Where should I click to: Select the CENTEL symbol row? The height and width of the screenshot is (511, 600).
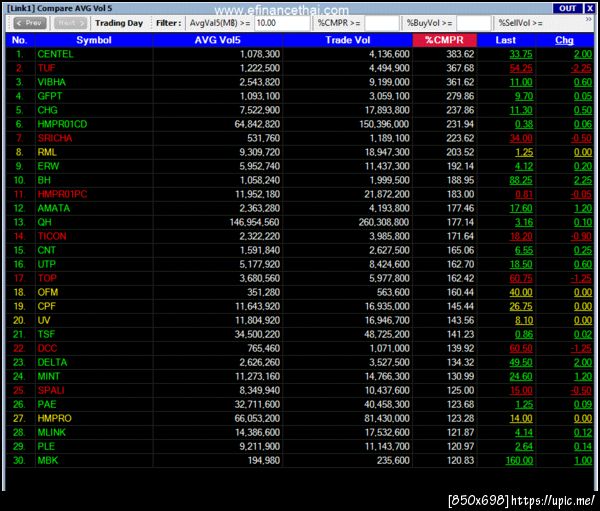pos(300,54)
